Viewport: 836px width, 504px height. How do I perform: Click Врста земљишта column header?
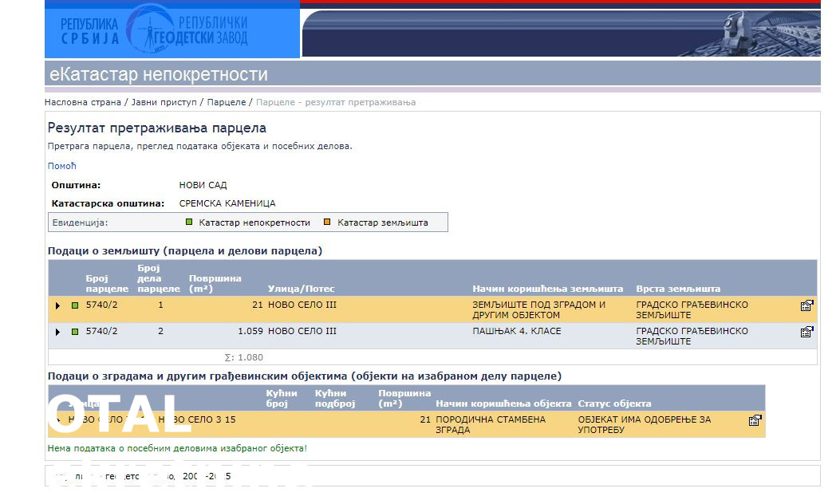click(x=677, y=289)
